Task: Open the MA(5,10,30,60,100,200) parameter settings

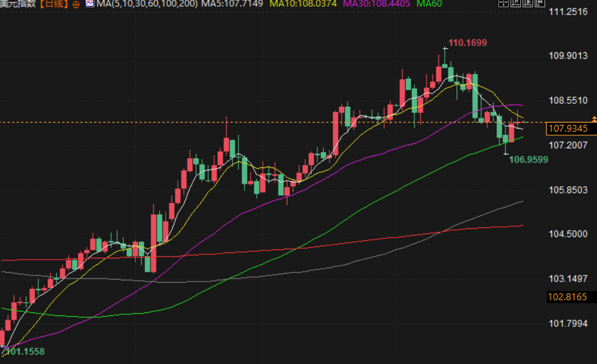Action: [147, 4]
